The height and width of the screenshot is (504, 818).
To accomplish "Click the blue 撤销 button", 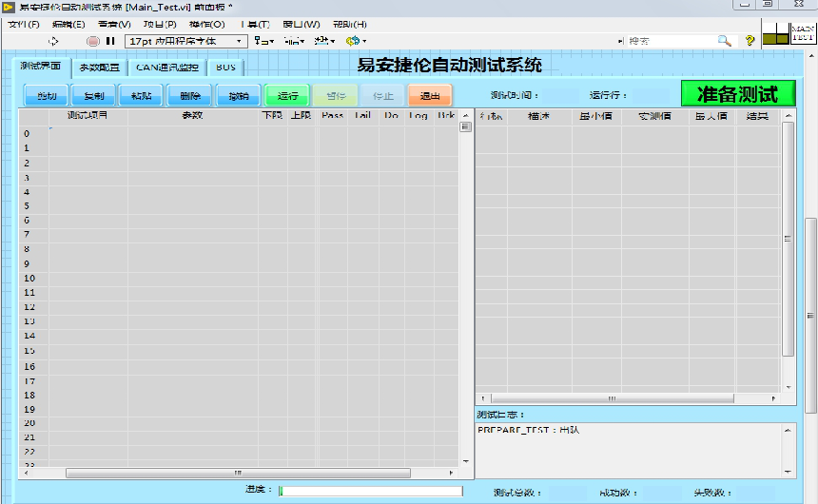I will coord(239,95).
